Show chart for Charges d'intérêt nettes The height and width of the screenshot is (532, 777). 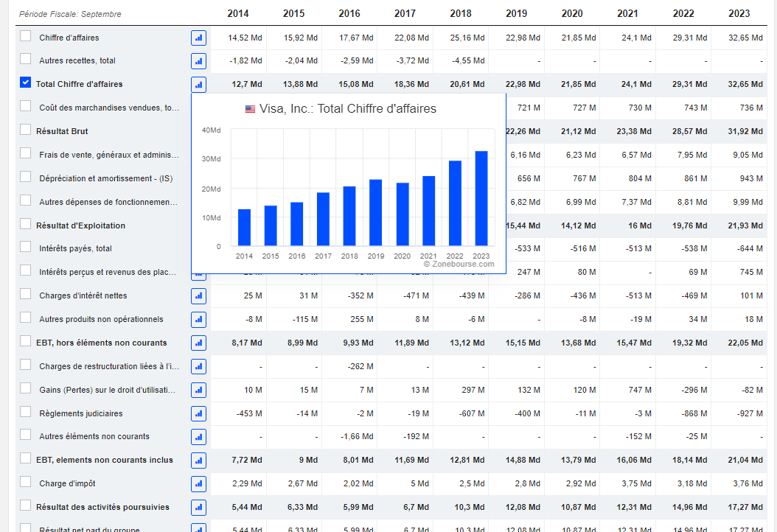click(x=198, y=296)
